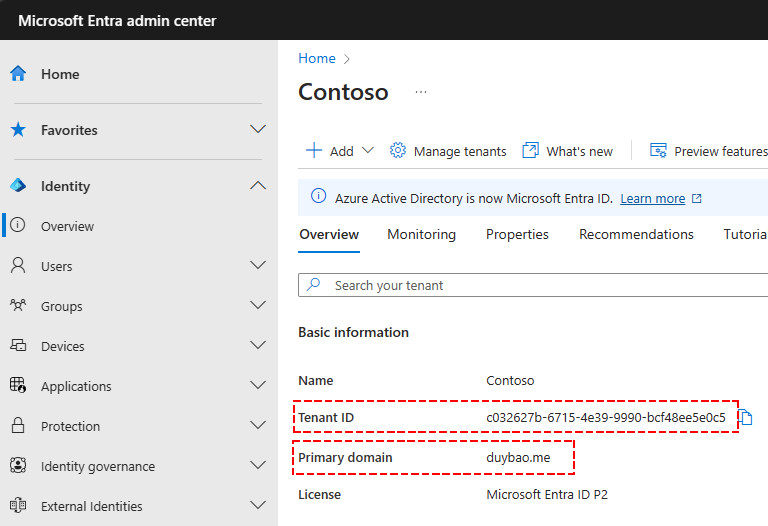This screenshot has height=526, width=768.
Task: Click the Contoso name value
Action: 510,381
